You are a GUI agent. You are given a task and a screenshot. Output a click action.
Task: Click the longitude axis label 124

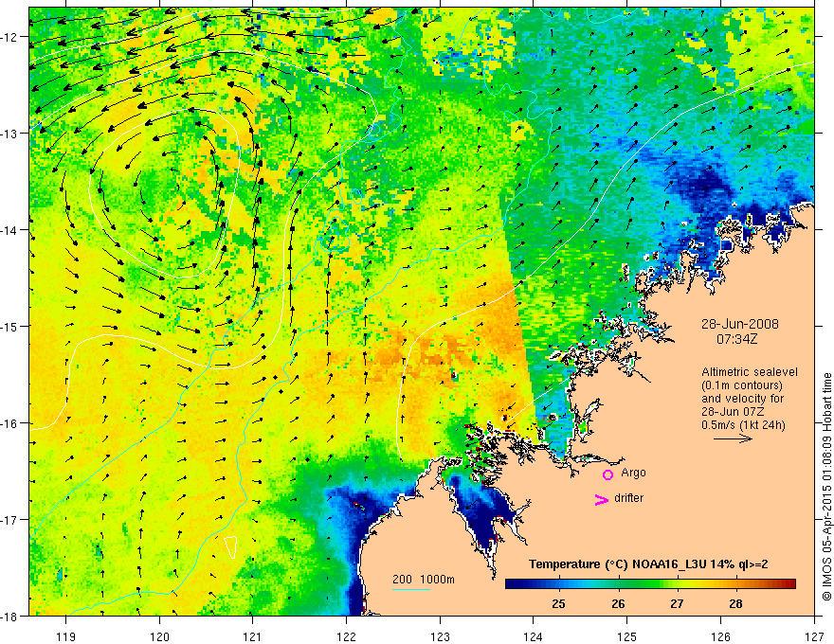(x=534, y=636)
